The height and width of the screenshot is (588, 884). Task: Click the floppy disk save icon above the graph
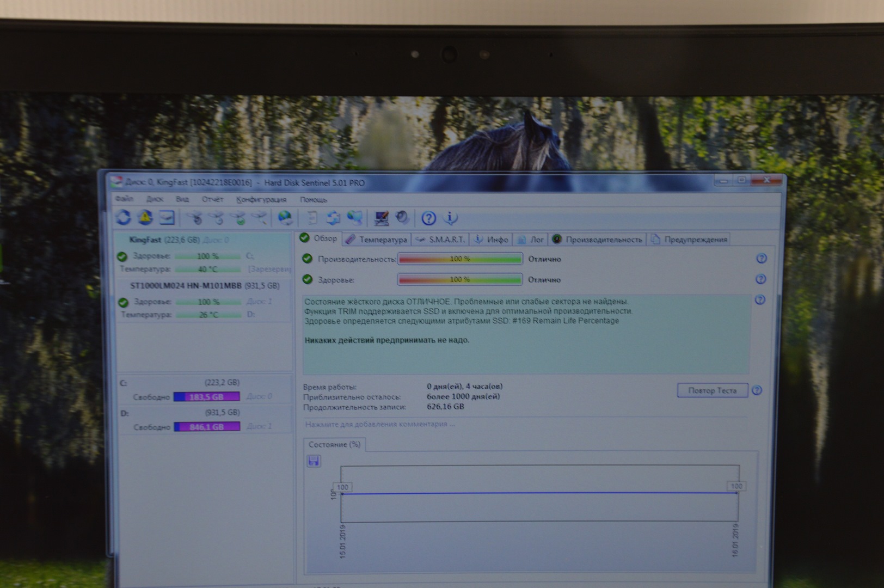pyautogui.click(x=314, y=462)
